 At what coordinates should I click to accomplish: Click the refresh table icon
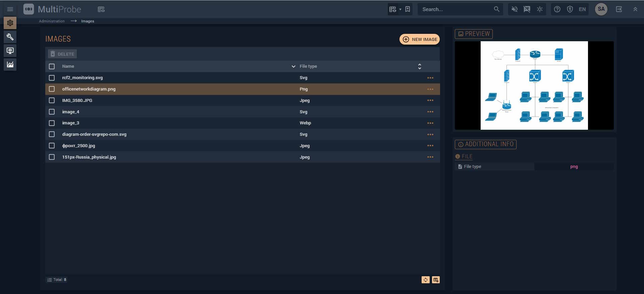425,280
